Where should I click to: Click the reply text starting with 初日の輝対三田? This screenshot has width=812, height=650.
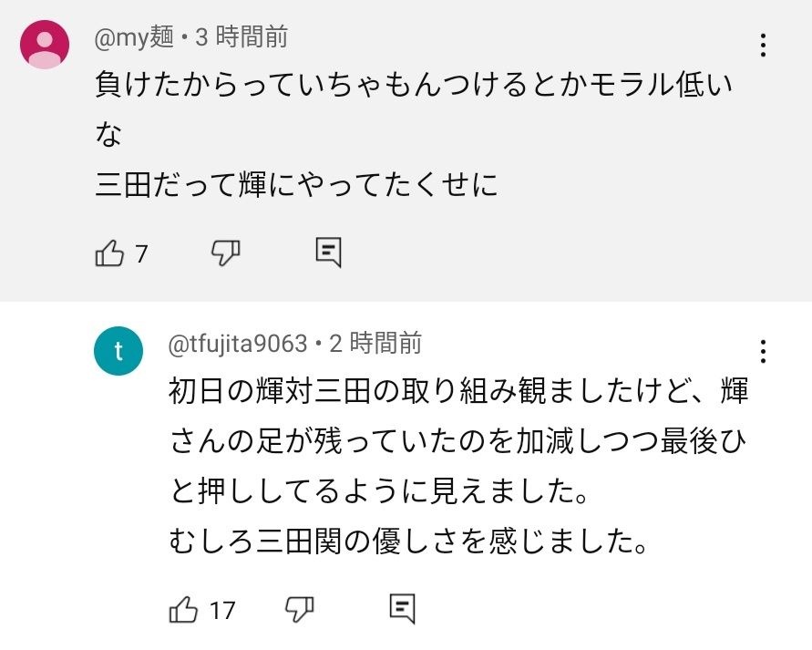(x=458, y=393)
